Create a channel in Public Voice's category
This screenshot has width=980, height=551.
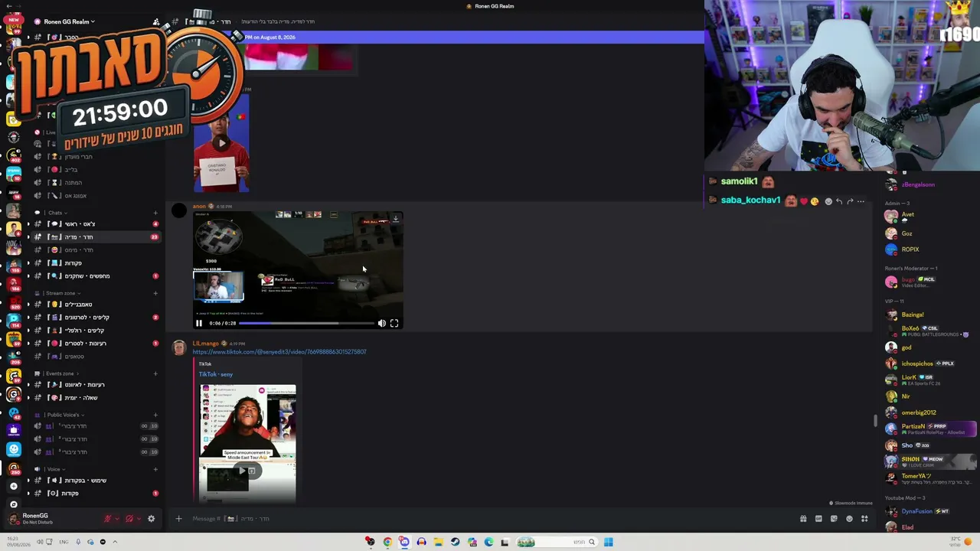coord(155,415)
